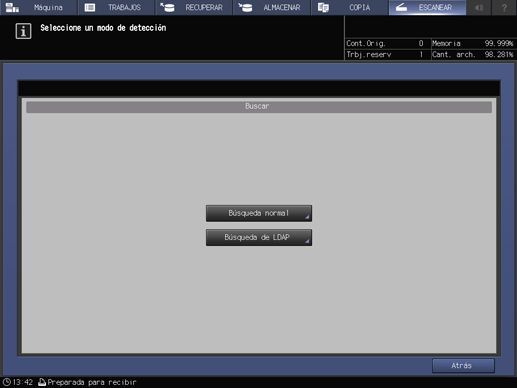The height and width of the screenshot is (388, 517).
Task: Click the 13:42 time display
Action: click(x=23, y=382)
